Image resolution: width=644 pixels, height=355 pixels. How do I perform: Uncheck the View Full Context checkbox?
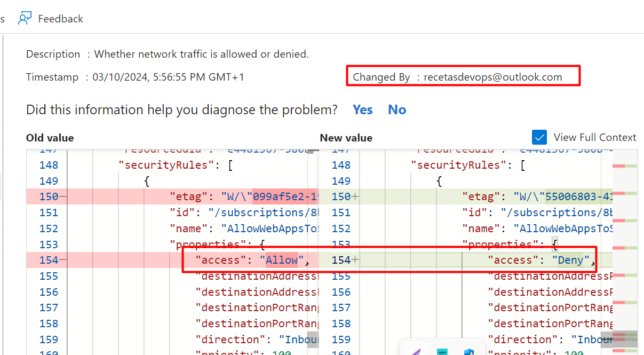[x=539, y=137]
